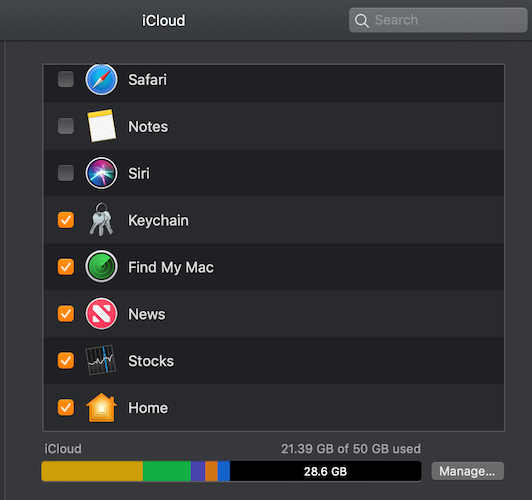532x500 pixels.
Task: Click the Stocks chart icon
Action: click(101, 360)
